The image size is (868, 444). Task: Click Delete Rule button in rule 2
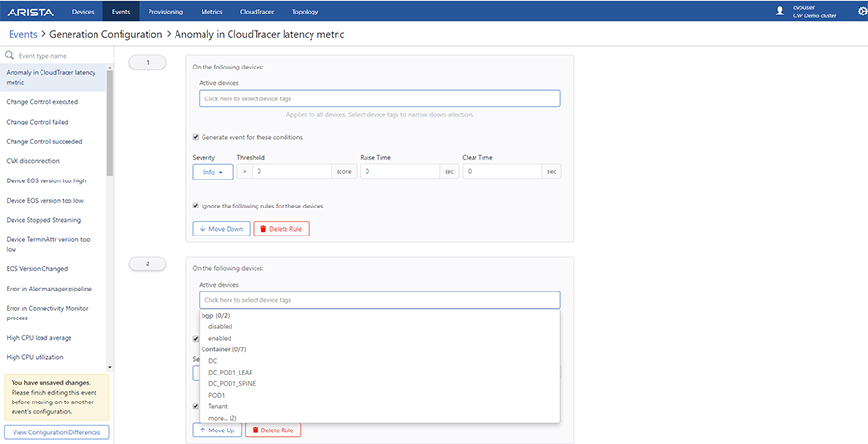[x=273, y=430]
